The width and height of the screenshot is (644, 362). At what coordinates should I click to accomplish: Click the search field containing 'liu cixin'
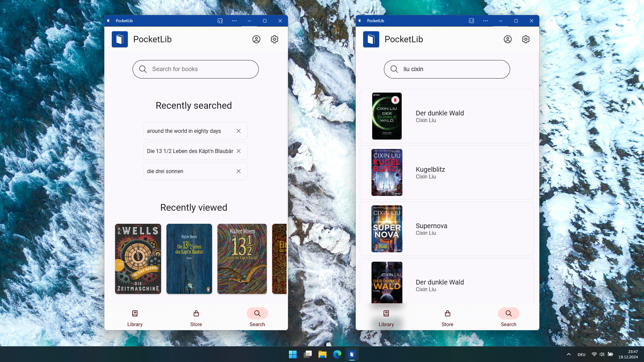[447, 69]
